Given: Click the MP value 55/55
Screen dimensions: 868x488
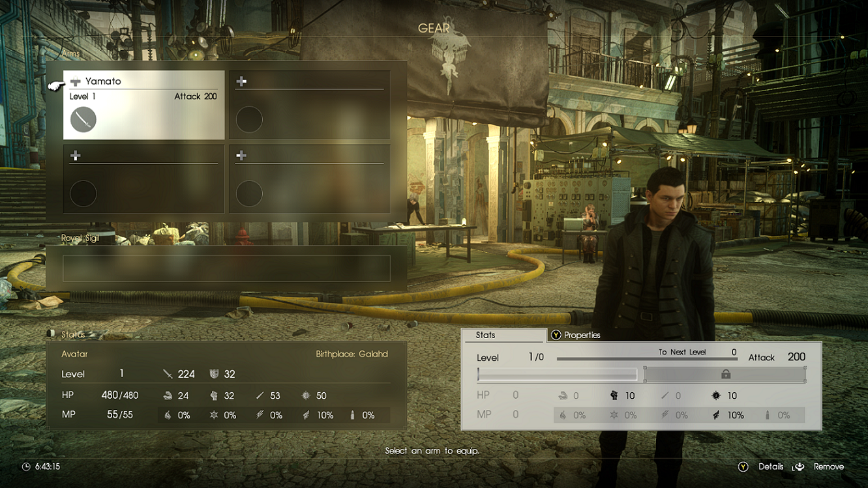Looking at the screenshot, I should point(120,415).
